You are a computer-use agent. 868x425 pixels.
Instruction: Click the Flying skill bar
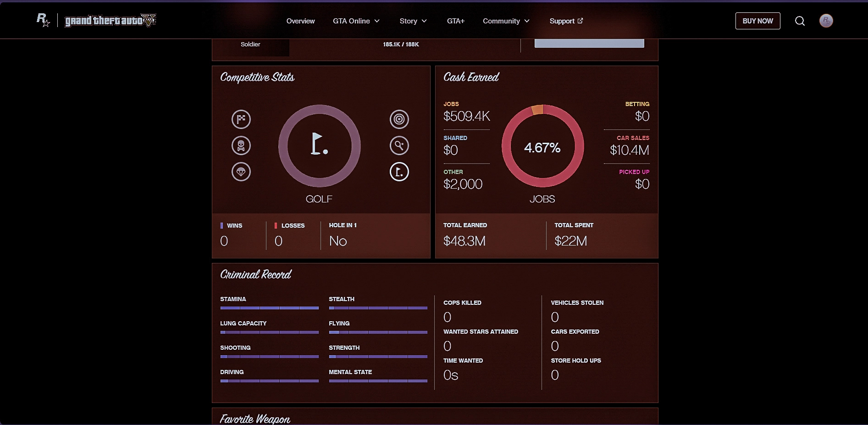[x=378, y=332]
